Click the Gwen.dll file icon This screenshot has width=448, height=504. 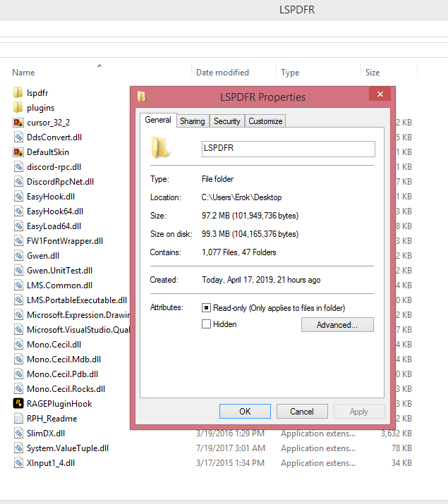pyautogui.click(x=18, y=256)
